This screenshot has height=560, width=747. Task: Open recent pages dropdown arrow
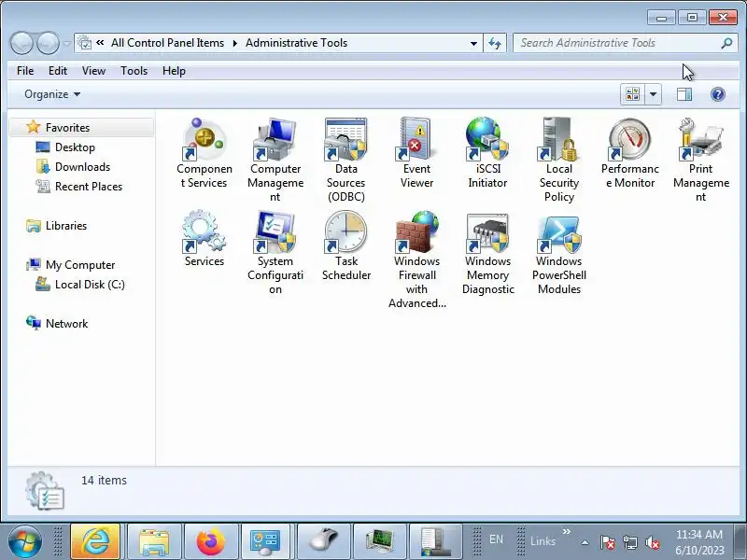(x=66, y=43)
